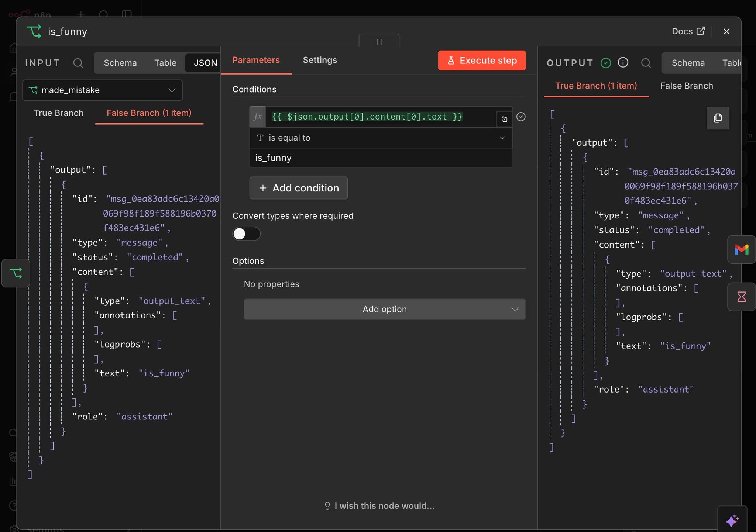
Task: Open the AI assistant sparkle button
Action: coord(732,520)
